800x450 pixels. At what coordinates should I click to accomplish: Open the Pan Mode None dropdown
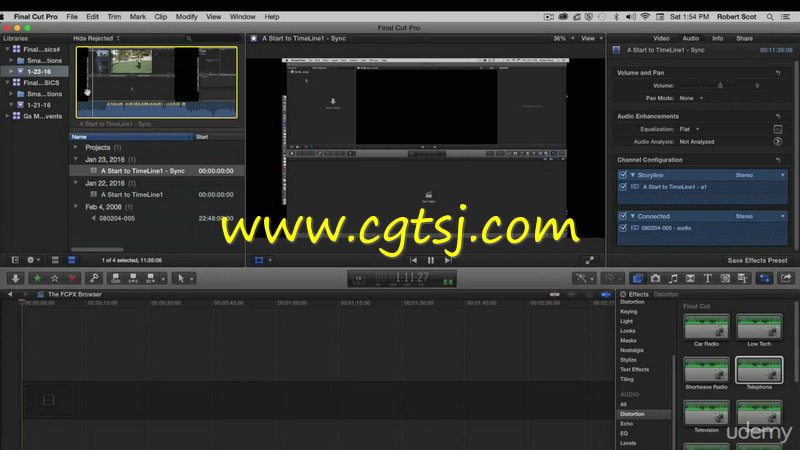pyautogui.click(x=691, y=98)
